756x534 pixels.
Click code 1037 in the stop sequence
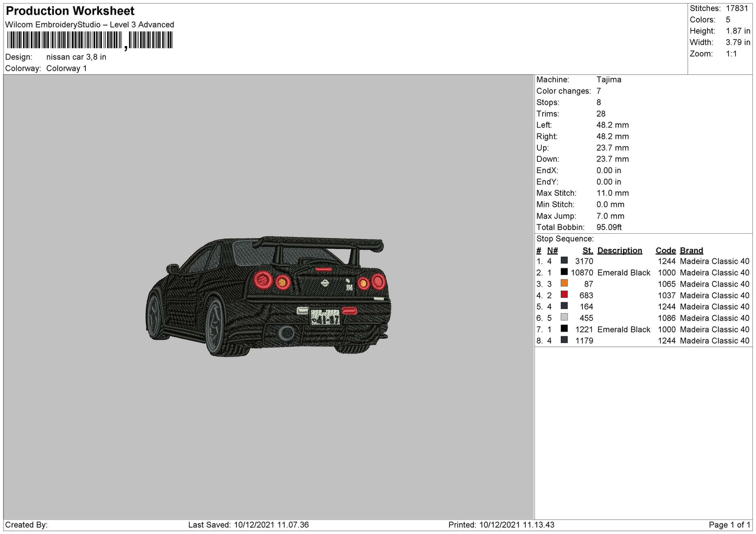667,296
